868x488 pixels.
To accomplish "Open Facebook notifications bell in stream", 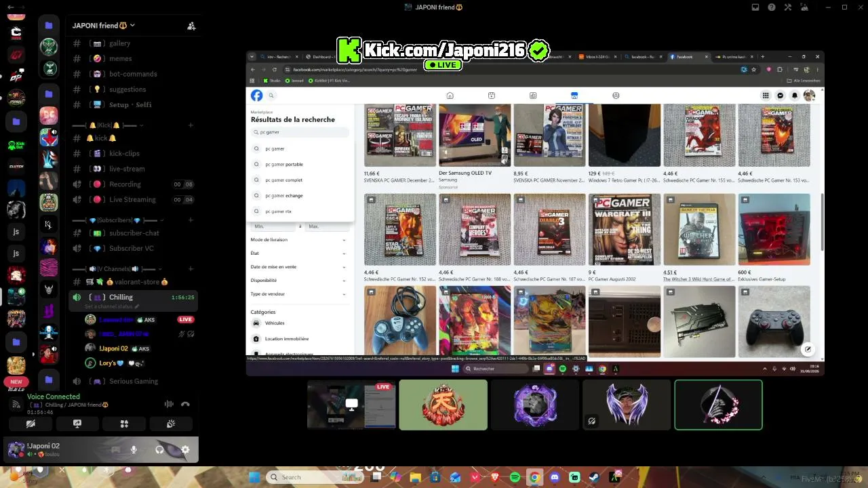I will click(795, 96).
